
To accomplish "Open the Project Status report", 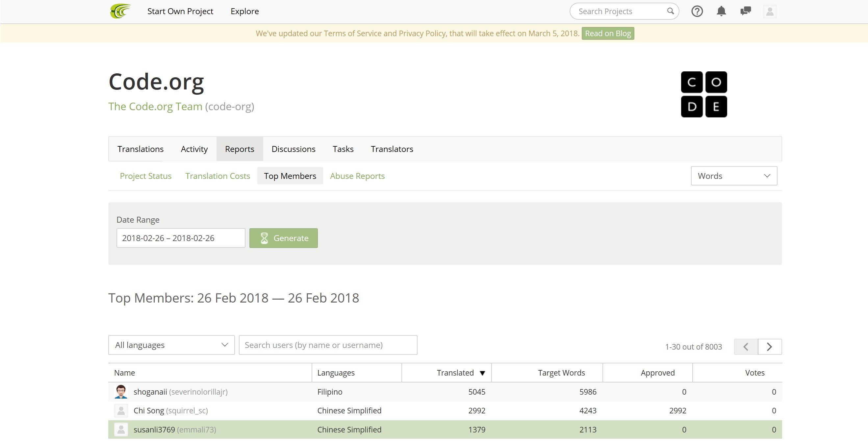I will click(145, 176).
